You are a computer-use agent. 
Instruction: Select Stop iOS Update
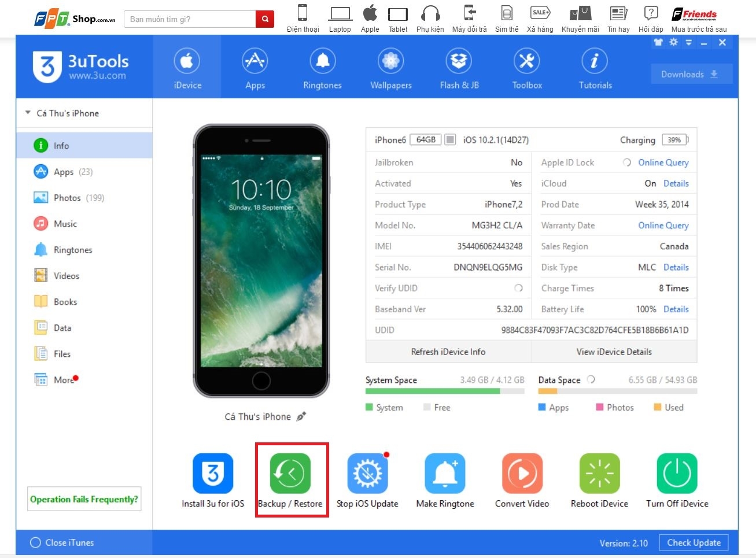(x=368, y=472)
